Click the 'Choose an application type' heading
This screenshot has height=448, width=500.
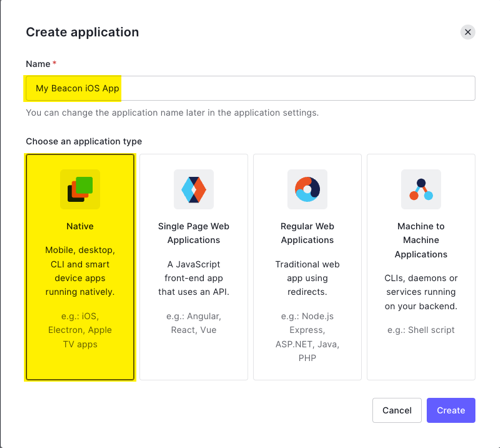tap(84, 141)
